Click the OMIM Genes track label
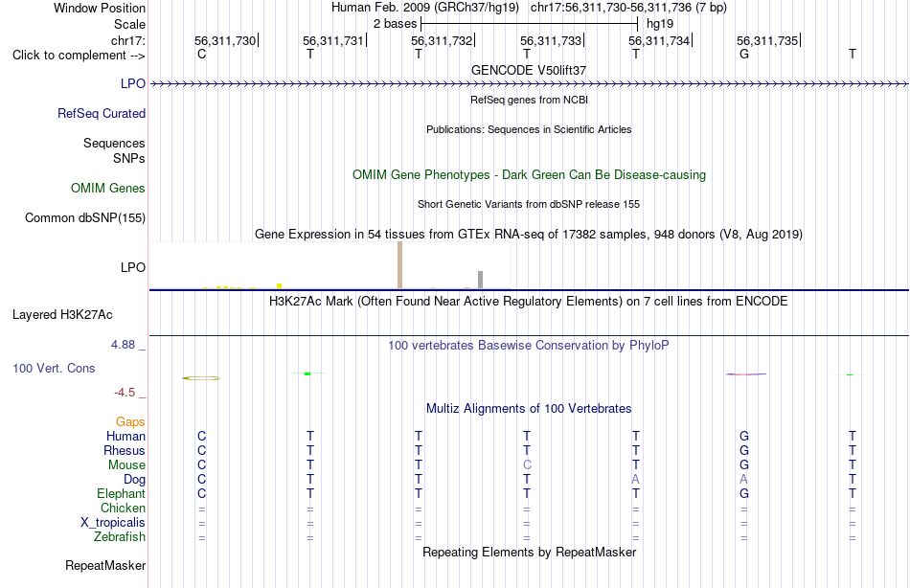This screenshot has height=588, width=910. 108,188
